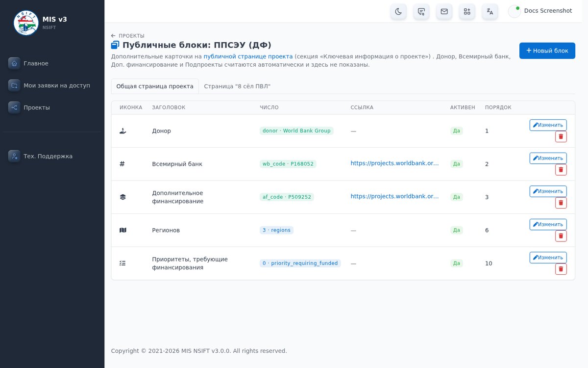Open Главное in the sidebar
The width and height of the screenshot is (588, 368).
point(52,63)
